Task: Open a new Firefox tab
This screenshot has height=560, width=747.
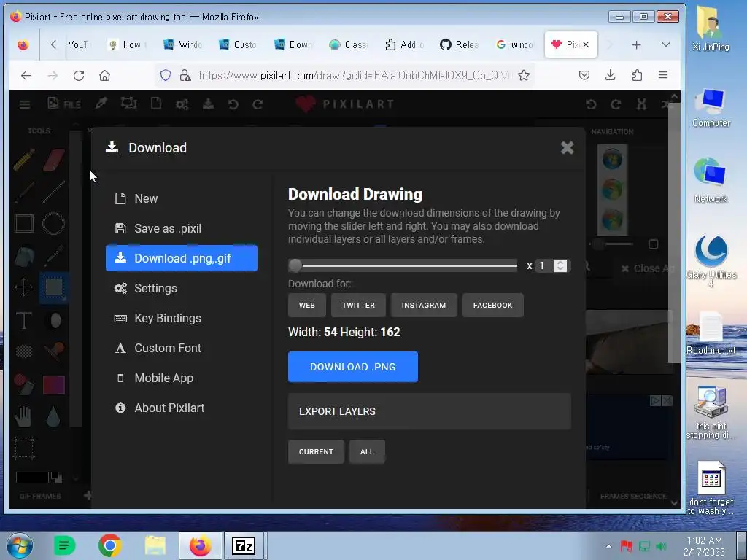Action: tap(636, 44)
